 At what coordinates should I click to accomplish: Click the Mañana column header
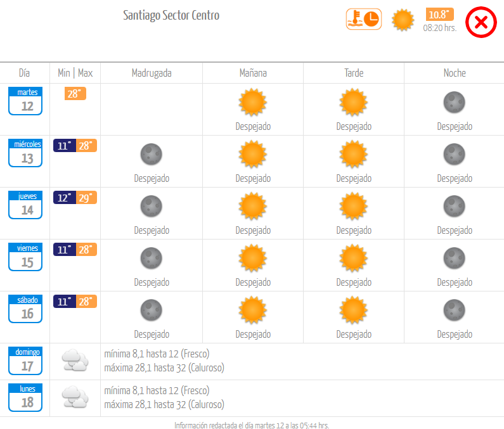[x=253, y=73]
